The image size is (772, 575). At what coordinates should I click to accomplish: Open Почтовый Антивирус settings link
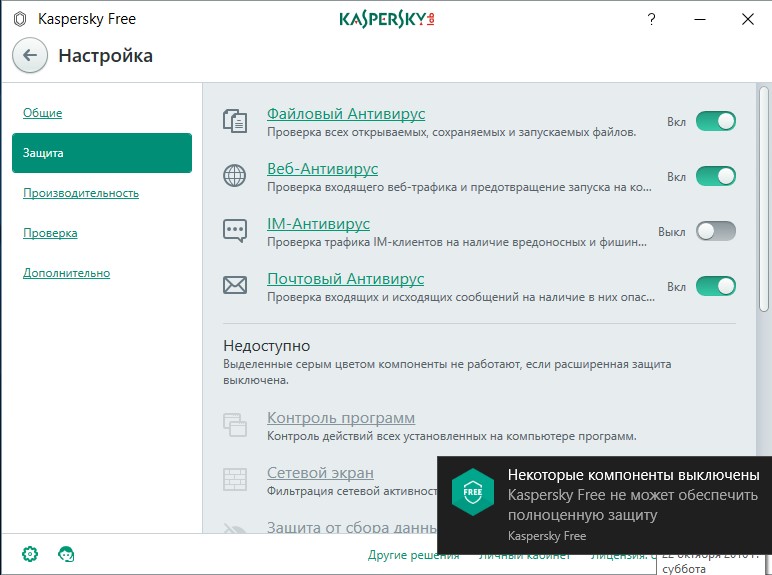345,279
